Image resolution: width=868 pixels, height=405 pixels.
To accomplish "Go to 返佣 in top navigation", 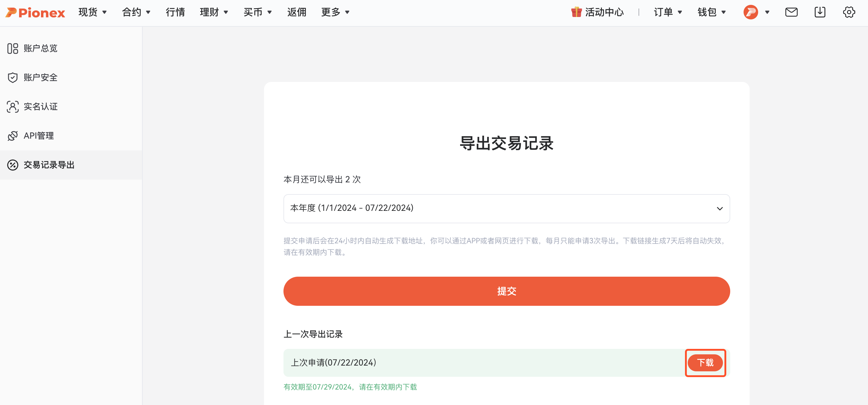I will click(x=297, y=12).
